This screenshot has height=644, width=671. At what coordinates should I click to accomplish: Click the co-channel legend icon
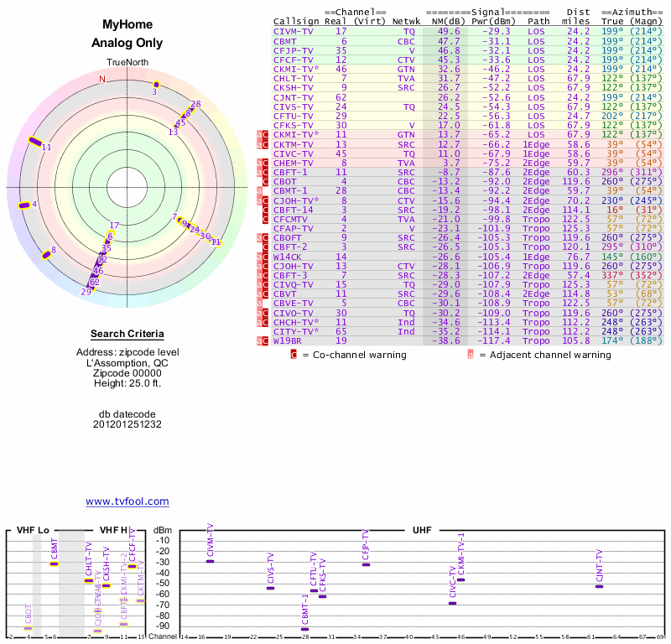(294, 355)
